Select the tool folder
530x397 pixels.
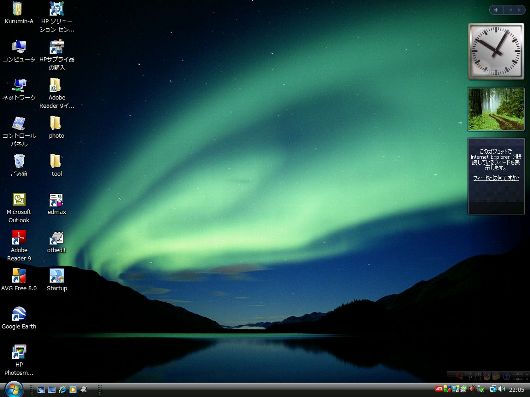click(56, 165)
